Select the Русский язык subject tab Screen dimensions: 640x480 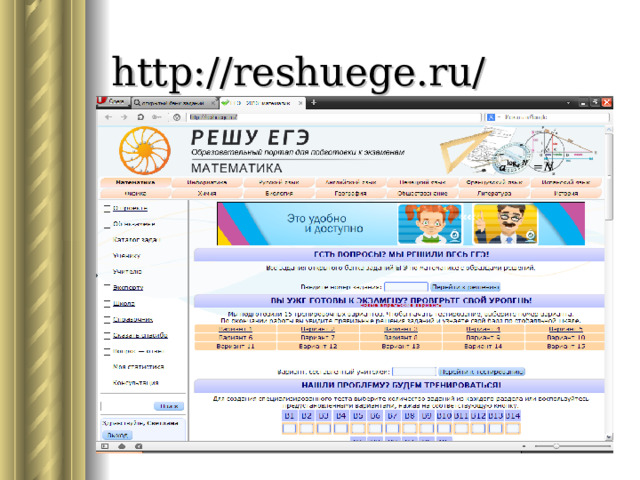pos(279,182)
